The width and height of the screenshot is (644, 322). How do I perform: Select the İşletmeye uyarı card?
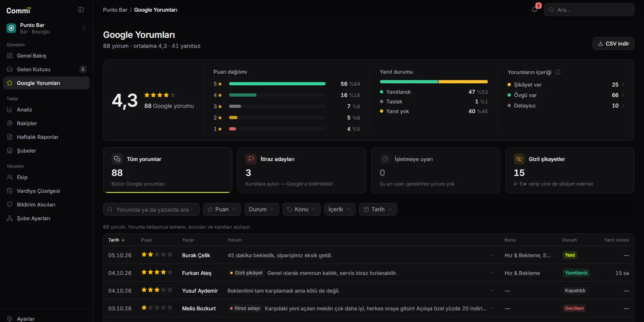point(436,170)
